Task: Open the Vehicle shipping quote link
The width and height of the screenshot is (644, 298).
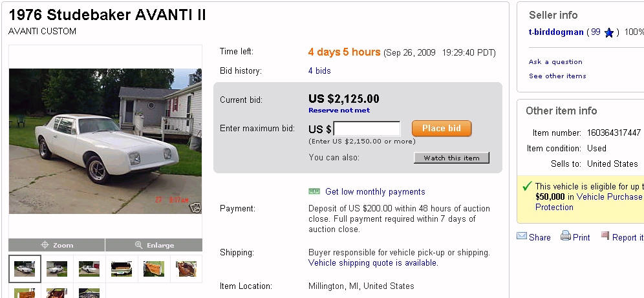Action: (x=372, y=263)
